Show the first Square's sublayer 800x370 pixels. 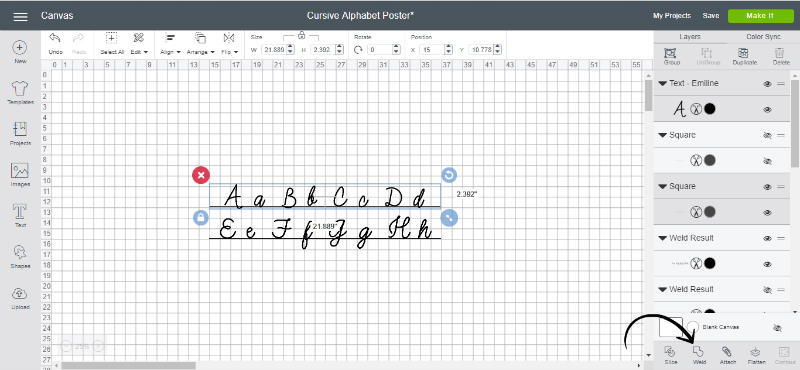tap(767, 161)
